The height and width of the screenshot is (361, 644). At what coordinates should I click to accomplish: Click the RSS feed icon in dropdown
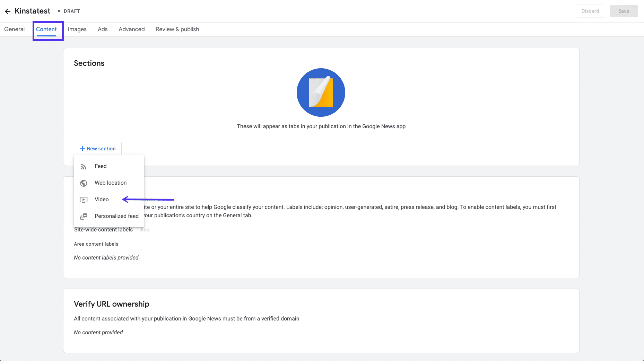pyautogui.click(x=84, y=167)
